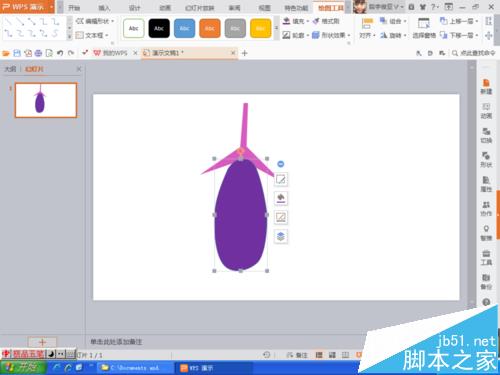Click the undo arrow icon
Image resolution: width=500 pixels, height=375 pixels.
tap(60, 53)
